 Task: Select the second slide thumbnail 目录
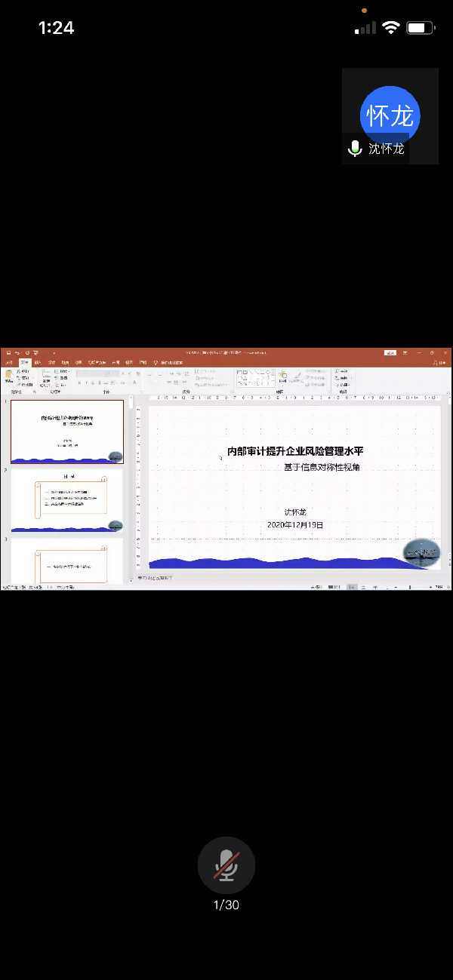click(x=66, y=501)
